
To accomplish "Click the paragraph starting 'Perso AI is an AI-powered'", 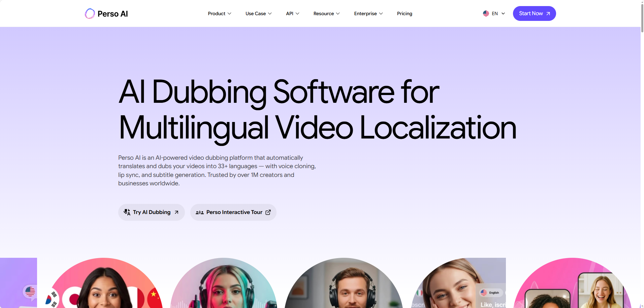I will click(217, 171).
